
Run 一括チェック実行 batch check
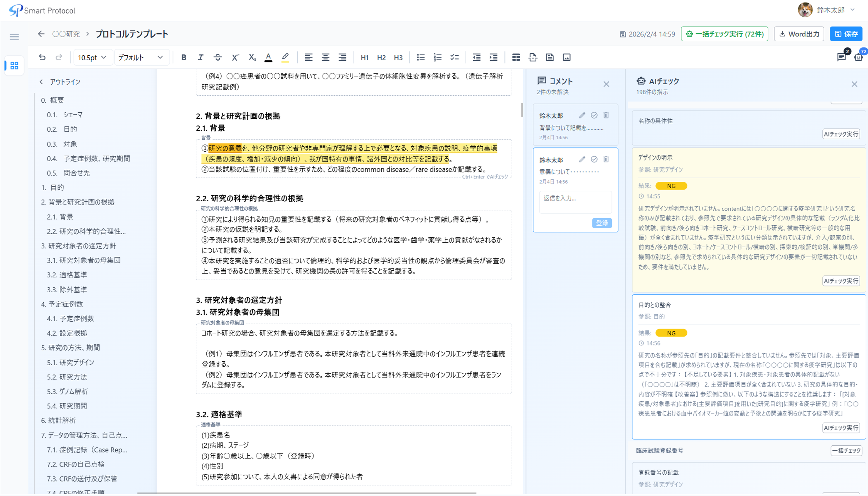click(724, 34)
